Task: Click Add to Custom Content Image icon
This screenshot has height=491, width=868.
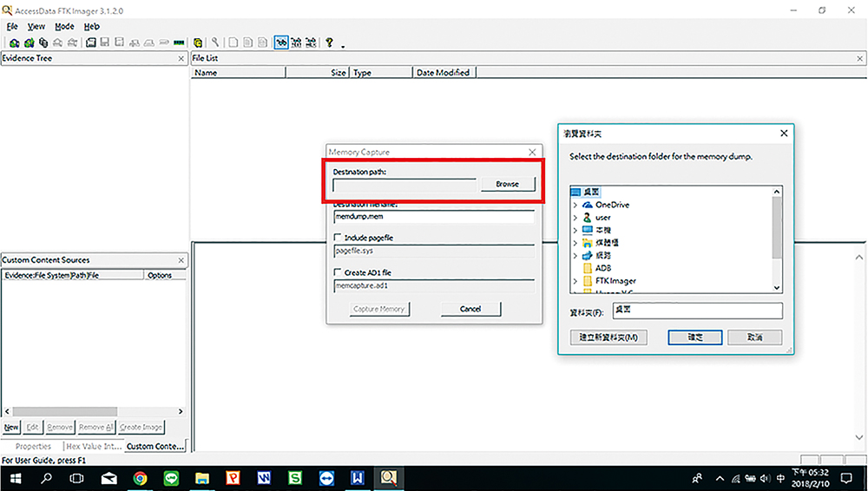Action: coord(135,43)
